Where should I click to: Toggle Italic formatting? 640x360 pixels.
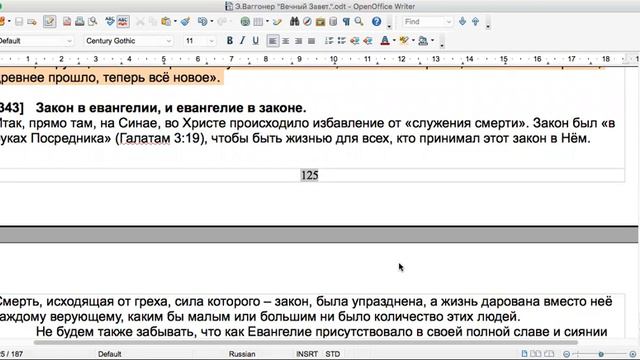[x=242, y=41]
